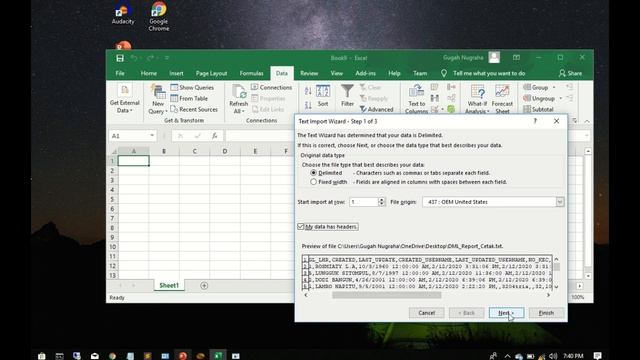Click the Refresh All button
The height and width of the screenshot is (360, 640).
pos(238,98)
